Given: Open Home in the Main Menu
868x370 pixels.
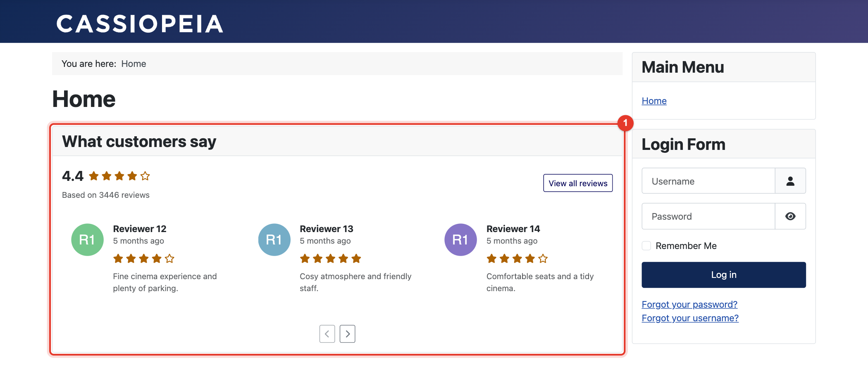Looking at the screenshot, I should (654, 101).
